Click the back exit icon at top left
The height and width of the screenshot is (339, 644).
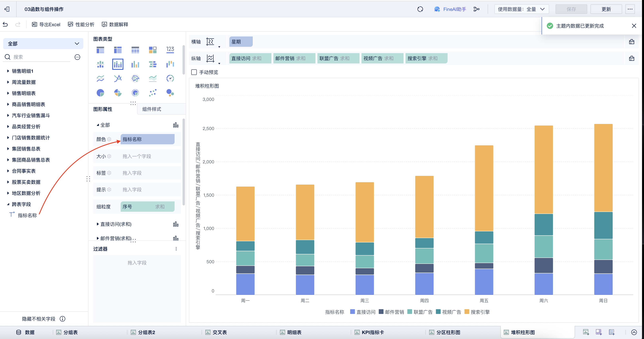(x=7, y=9)
